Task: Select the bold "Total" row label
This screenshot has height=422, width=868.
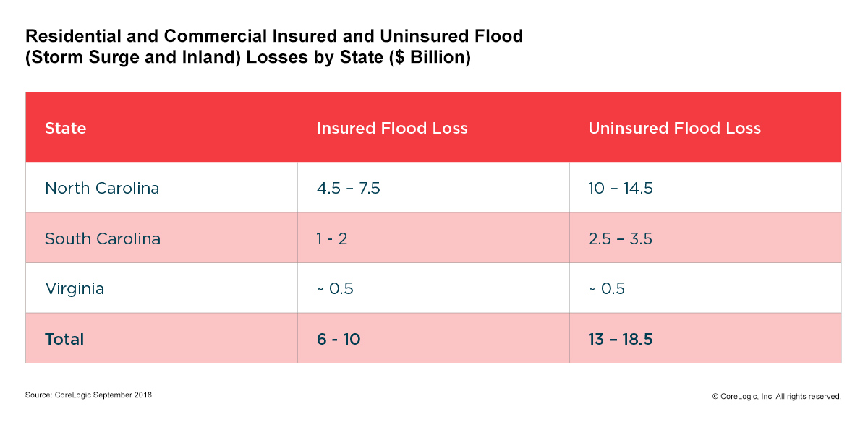Action: (64, 339)
